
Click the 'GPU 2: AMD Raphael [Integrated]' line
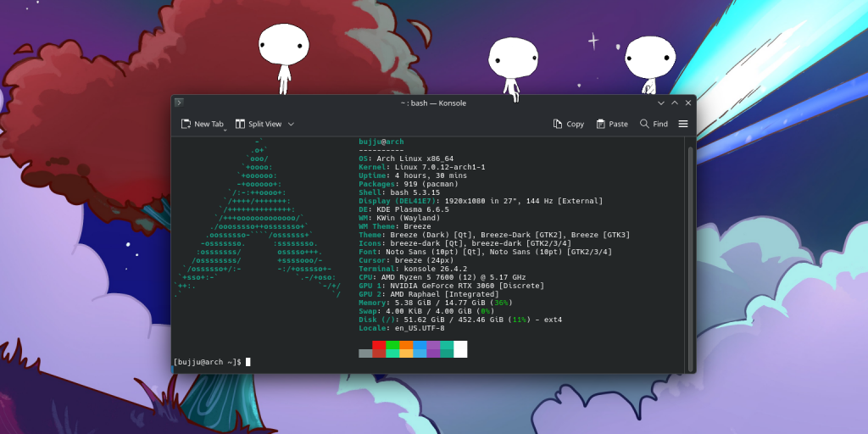point(428,294)
